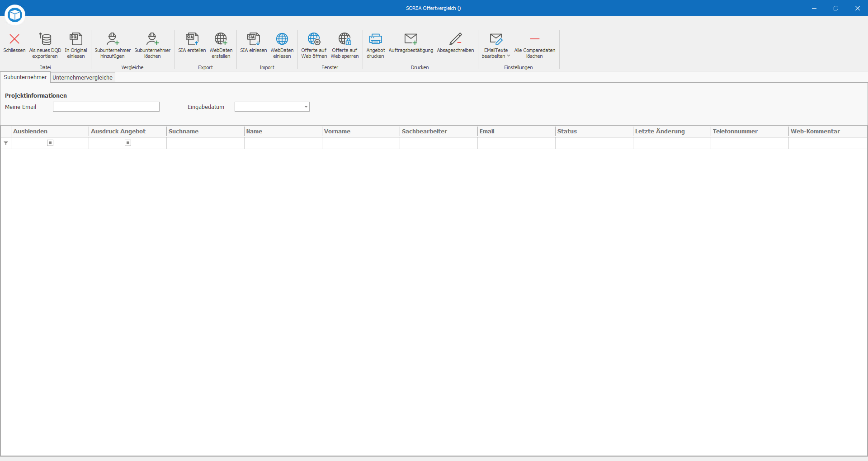The image size is (868, 461).
Task: Sort by the Ausdruck Angebot column header
Action: point(127,132)
